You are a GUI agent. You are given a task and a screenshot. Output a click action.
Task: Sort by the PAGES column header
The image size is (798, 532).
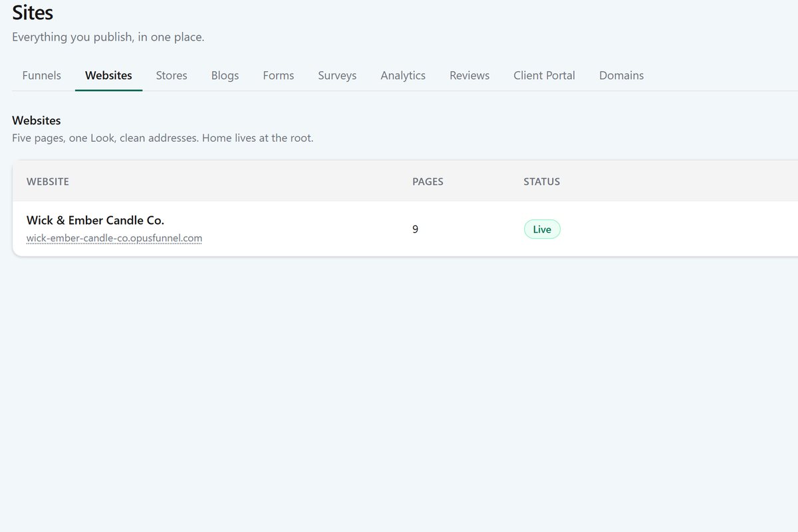click(x=428, y=182)
